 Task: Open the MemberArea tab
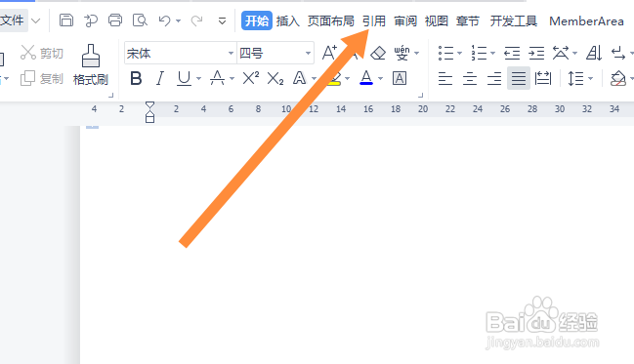point(586,21)
